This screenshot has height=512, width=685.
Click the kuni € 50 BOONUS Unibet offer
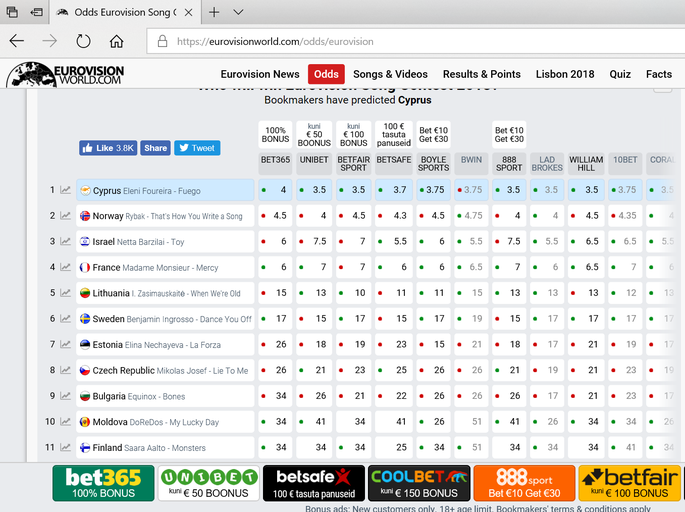314,135
